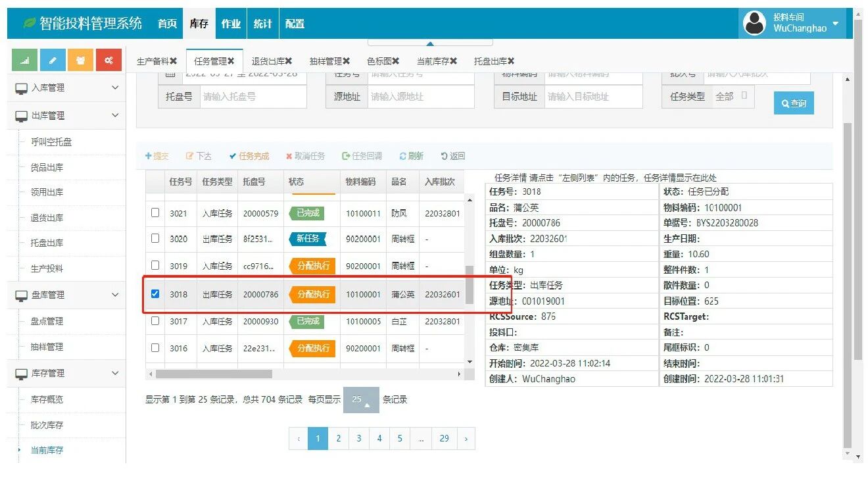The height and width of the screenshot is (477, 868).
Task: Go to page 29 in pagination
Action: click(445, 438)
